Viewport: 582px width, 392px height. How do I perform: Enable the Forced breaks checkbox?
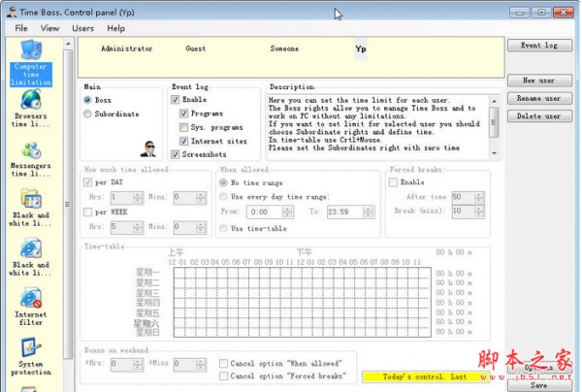click(x=394, y=182)
